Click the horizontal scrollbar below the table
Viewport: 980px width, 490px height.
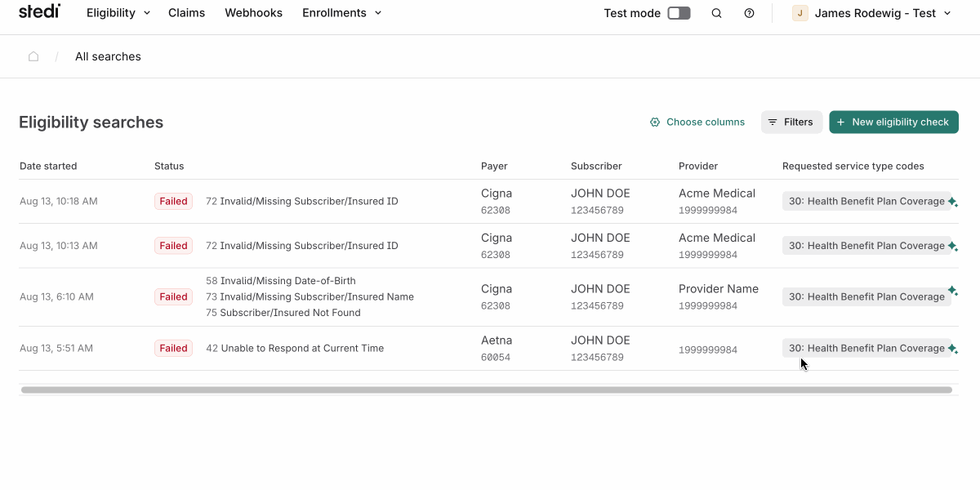(x=488, y=390)
